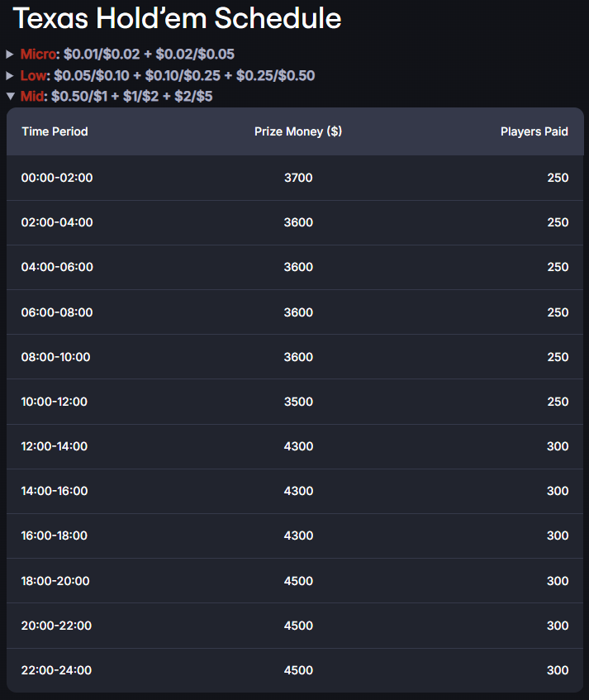The height and width of the screenshot is (700, 589).
Task: Click the 00:00-02:00 time period row
Action: tap(295, 178)
